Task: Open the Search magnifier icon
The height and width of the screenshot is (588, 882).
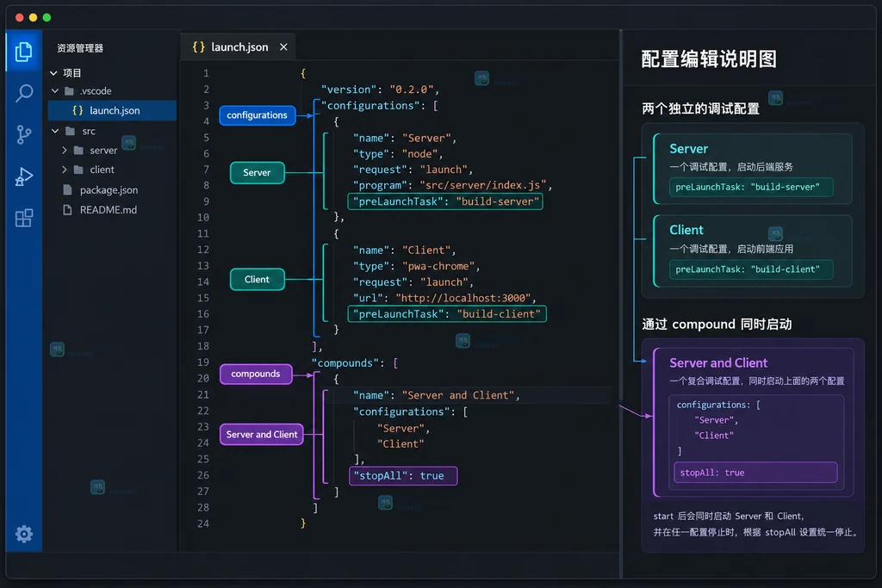Action: [x=23, y=93]
